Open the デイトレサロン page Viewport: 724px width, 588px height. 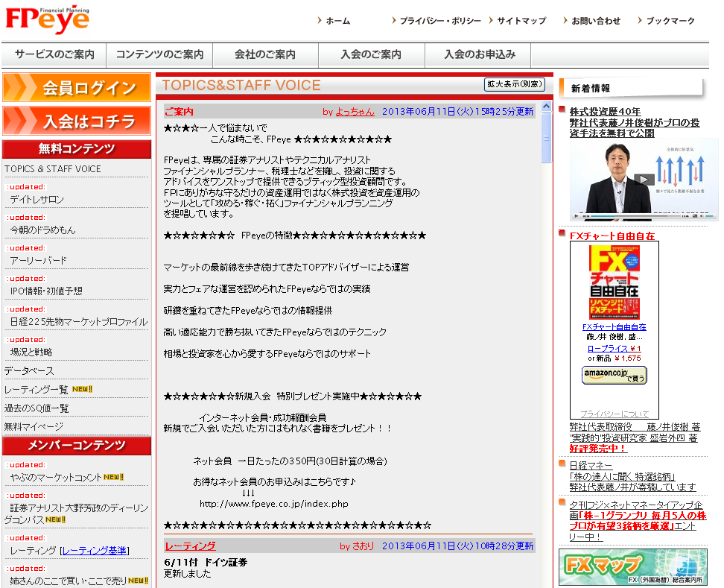click(x=36, y=199)
